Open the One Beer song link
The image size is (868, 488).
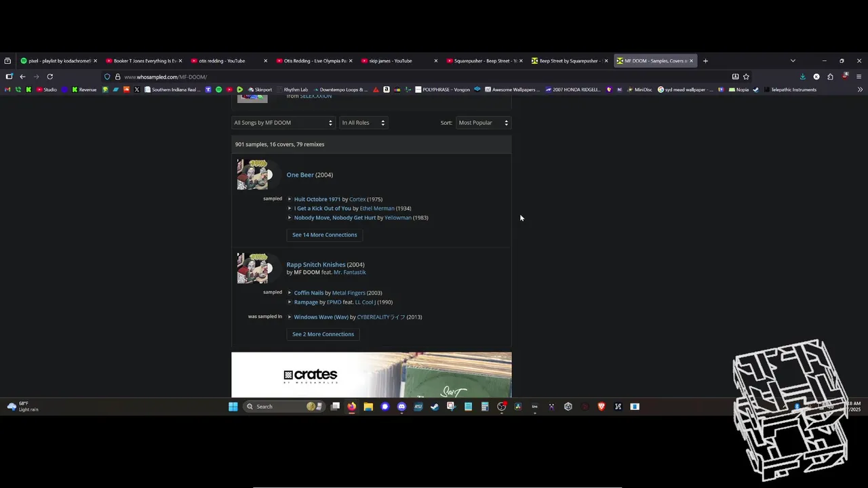(x=300, y=175)
